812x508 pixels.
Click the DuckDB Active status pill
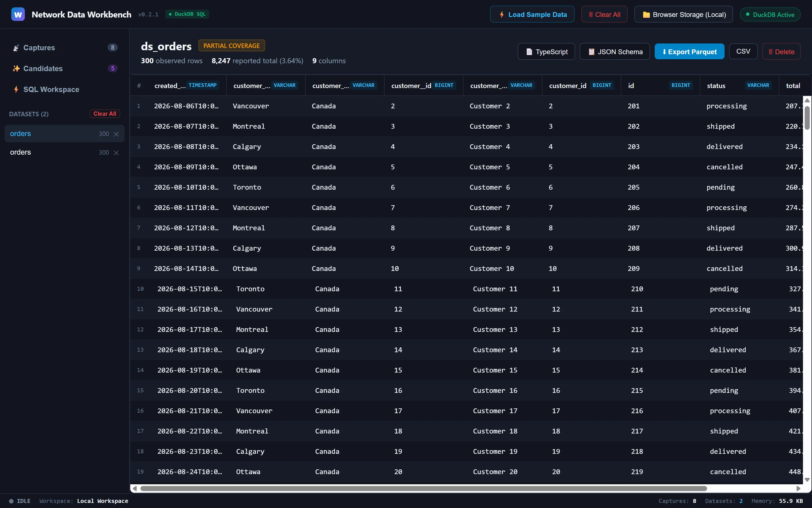pos(770,14)
